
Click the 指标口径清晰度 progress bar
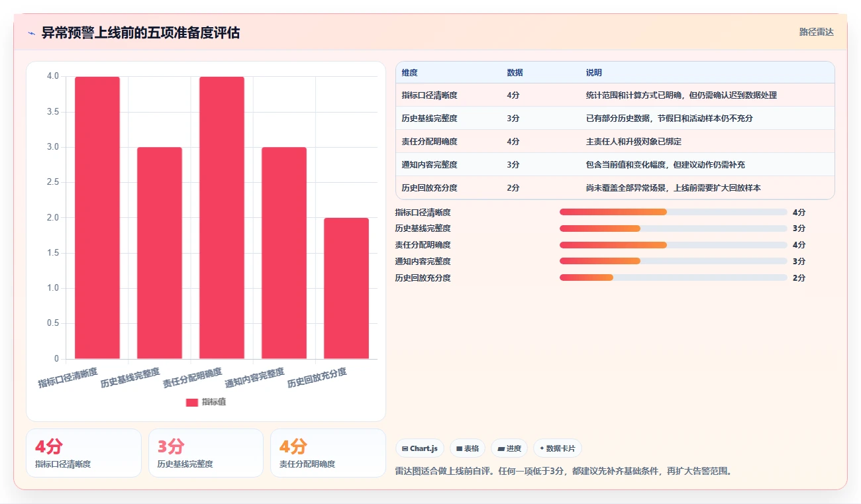pos(674,212)
